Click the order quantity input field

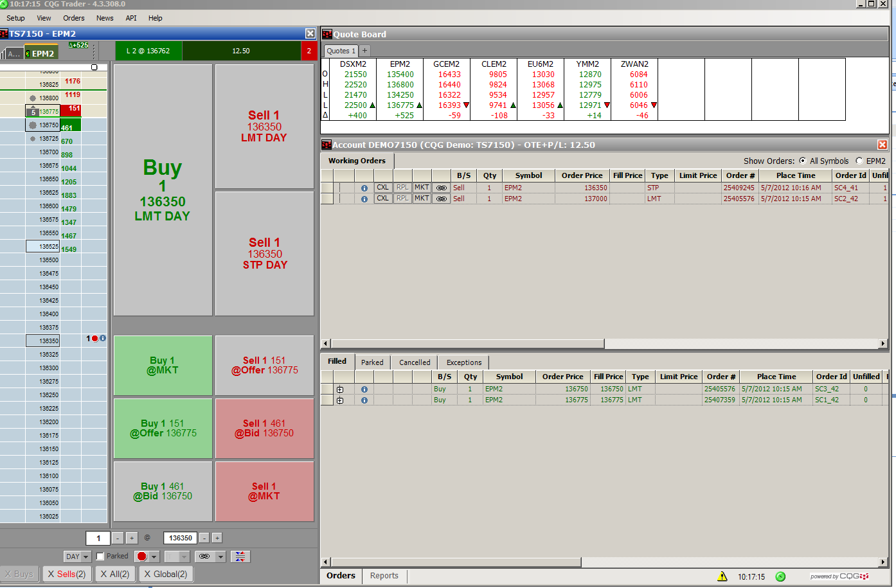(x=98, y=538)
